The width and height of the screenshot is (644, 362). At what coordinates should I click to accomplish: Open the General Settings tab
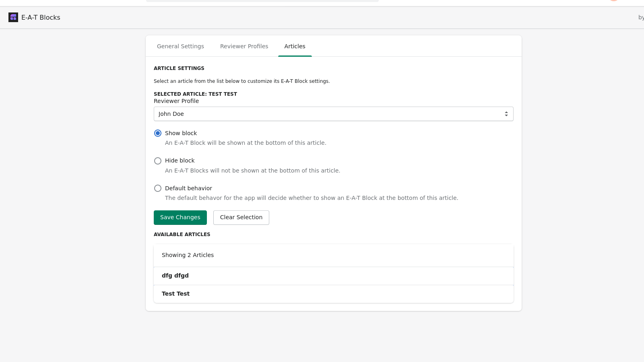[x=180, y=46]
